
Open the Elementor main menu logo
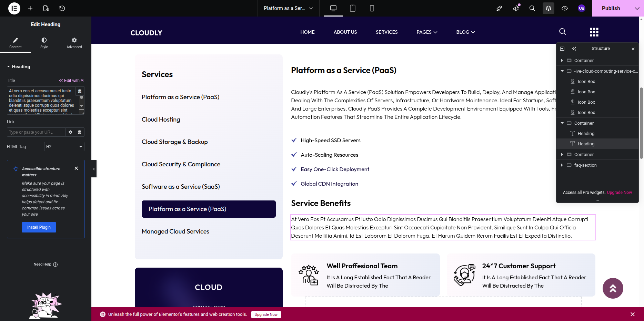14,8
